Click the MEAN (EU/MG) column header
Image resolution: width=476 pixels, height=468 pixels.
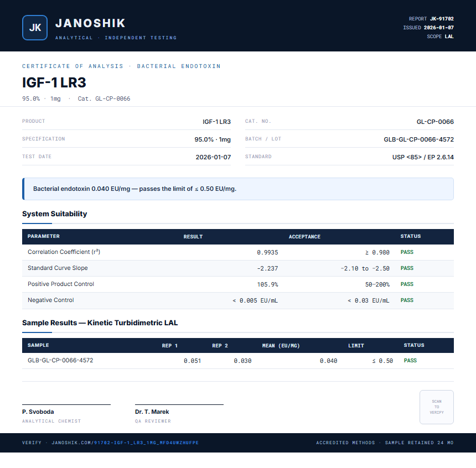pos(281,345)
